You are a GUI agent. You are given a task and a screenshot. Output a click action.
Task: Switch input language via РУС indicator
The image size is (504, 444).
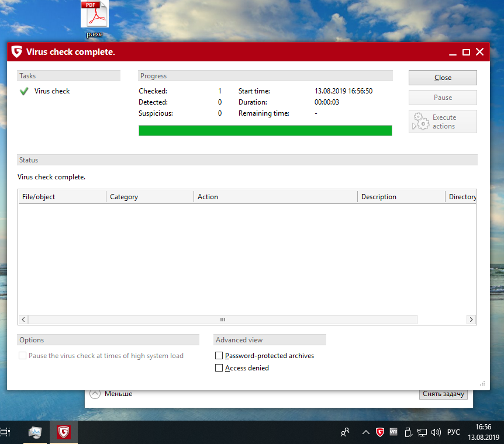454,432
